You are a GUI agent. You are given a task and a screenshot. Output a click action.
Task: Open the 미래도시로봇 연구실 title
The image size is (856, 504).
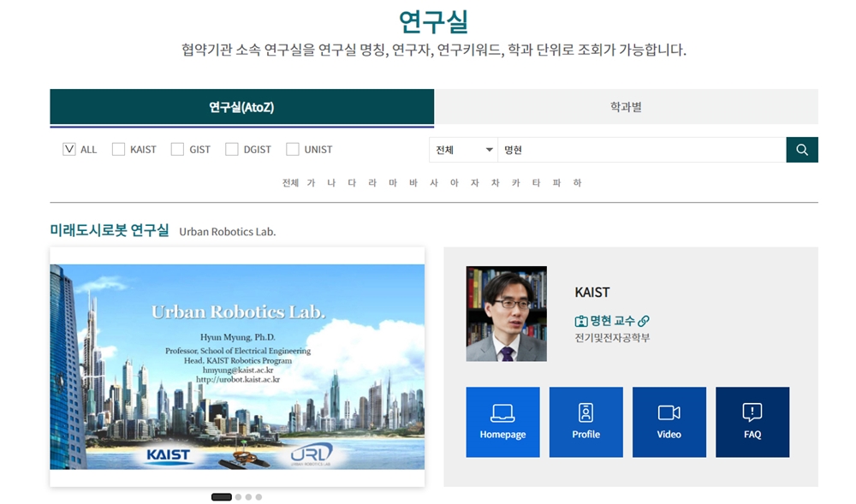(x=110, y=230)
